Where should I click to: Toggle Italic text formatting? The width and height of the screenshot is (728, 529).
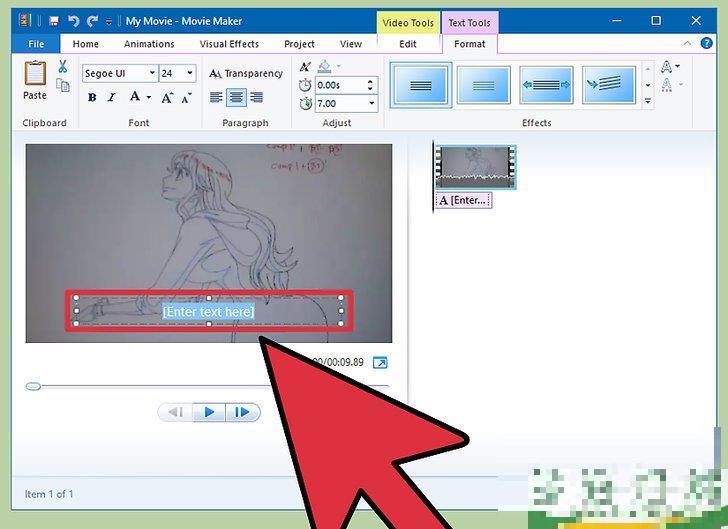point(112,97)
